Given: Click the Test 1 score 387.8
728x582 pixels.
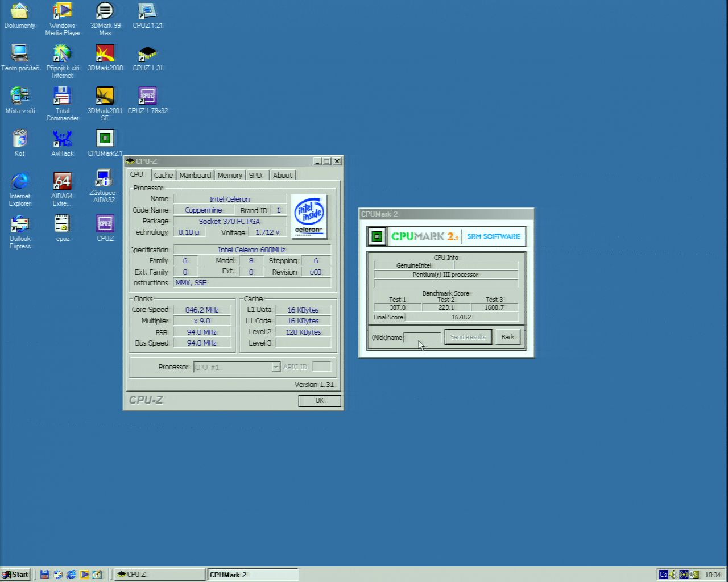Looking at the screenshot, I should pos(398,307).
